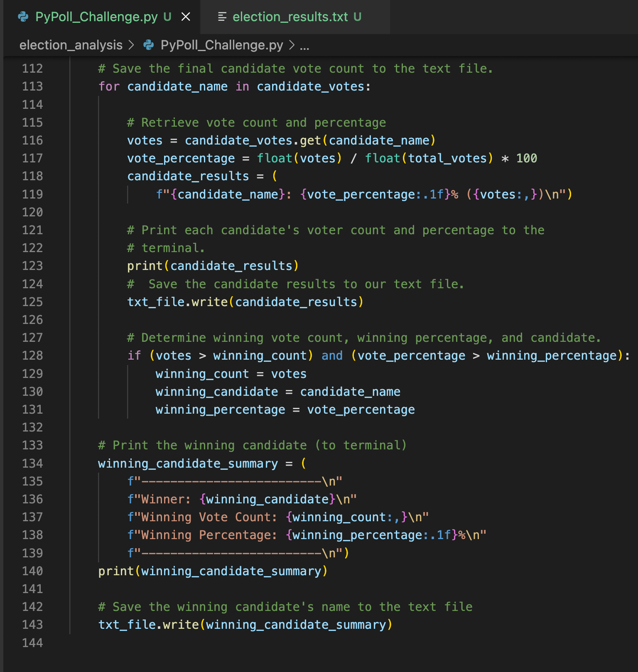This screenshot has height=672, width=638.
Task: Select line number 134 in the gutter
Action: tap(32, 463)
